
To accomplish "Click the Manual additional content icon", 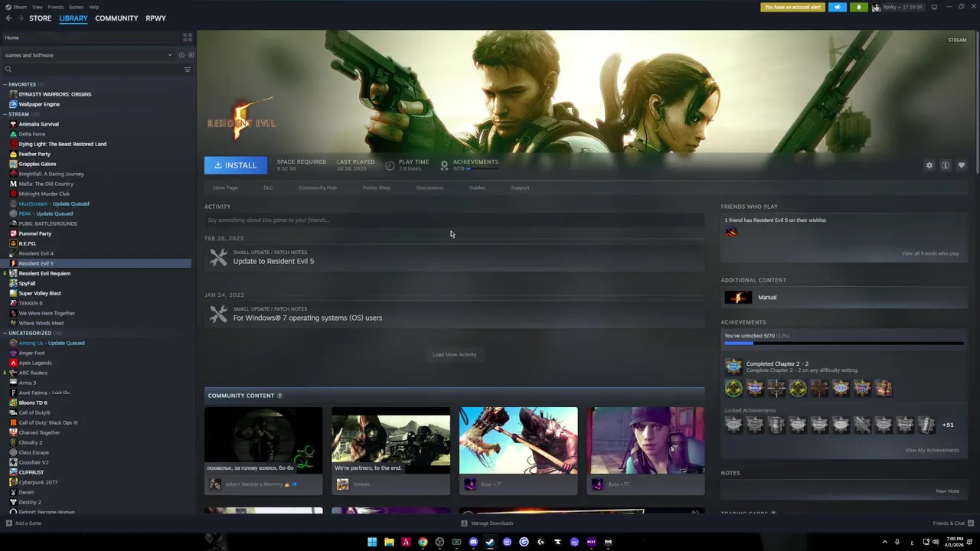I will (738, 297).
